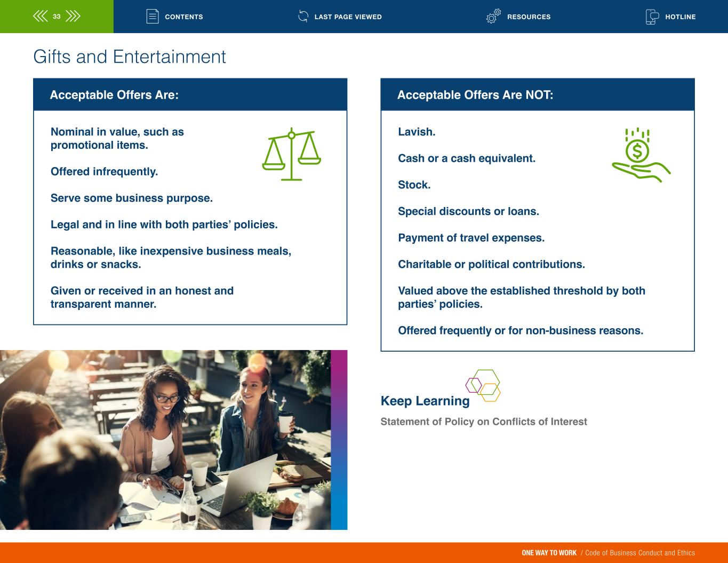728x563 pixels.
Task: Click the Hotline phone icon
Action: (652, 17)
